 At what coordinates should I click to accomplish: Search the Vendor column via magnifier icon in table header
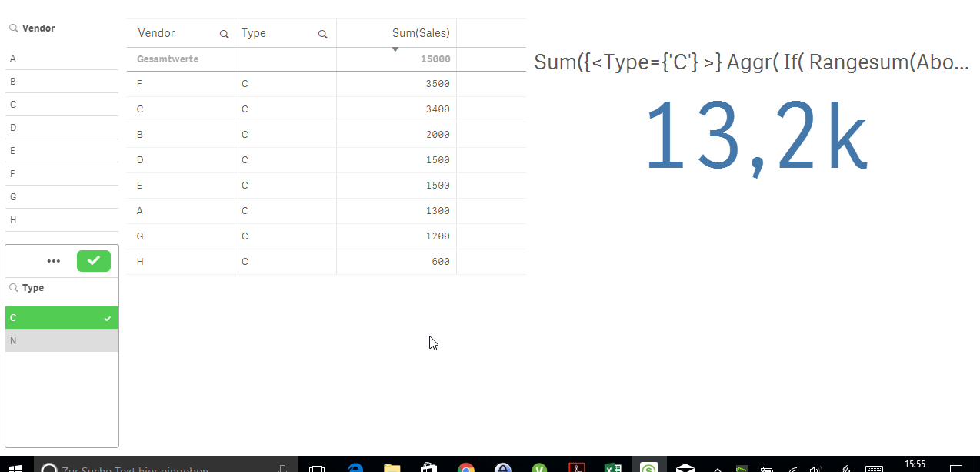coord(224,34)
